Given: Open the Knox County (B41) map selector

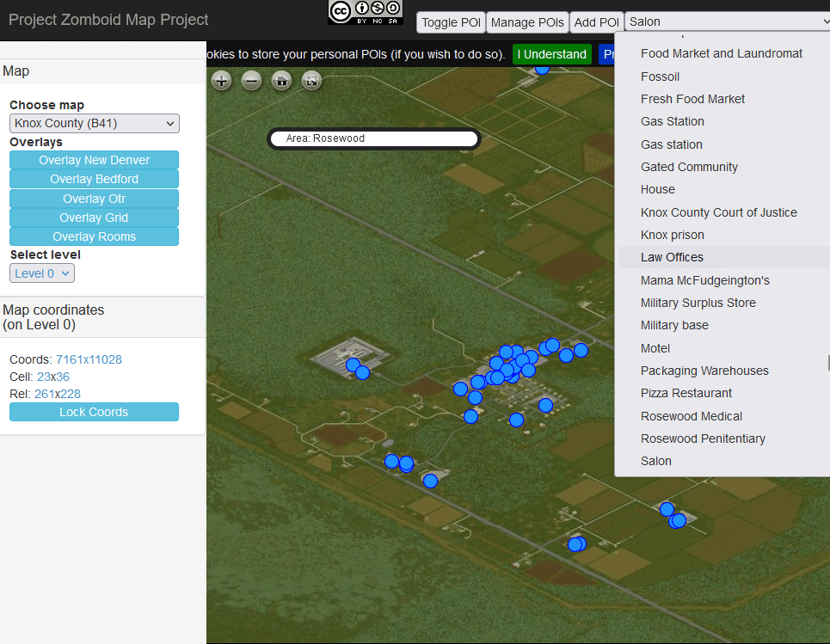Looking at the screenshot, I should click(95, 123).
